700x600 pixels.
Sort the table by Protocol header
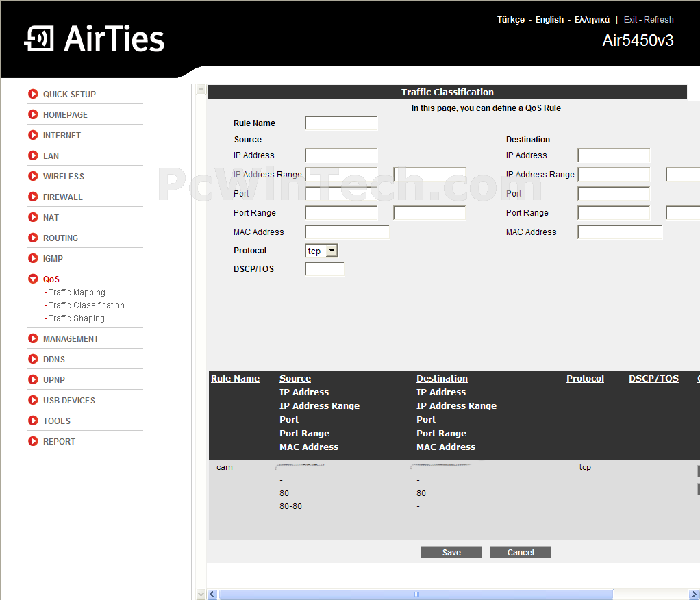pyautogui.click(x=585, y=379)
